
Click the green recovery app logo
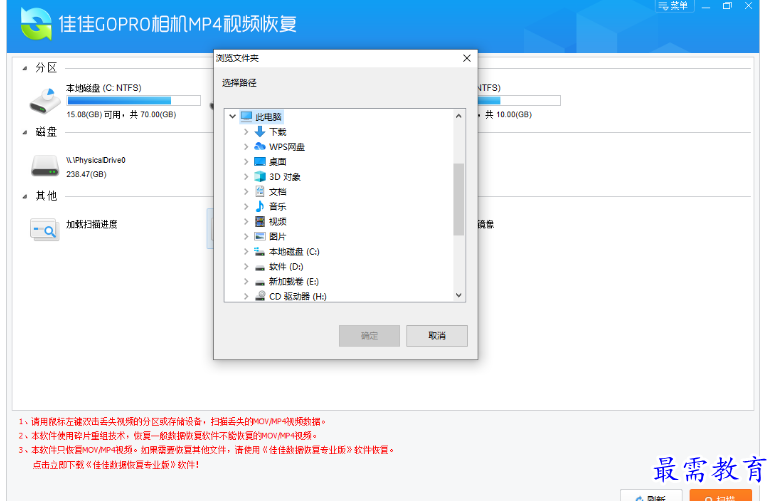click(x=36, y=24)
